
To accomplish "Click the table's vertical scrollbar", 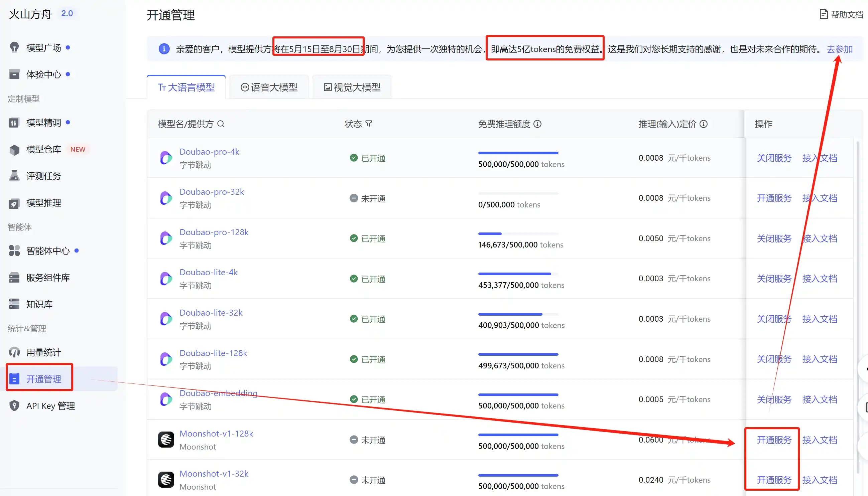I will (858, 307).
